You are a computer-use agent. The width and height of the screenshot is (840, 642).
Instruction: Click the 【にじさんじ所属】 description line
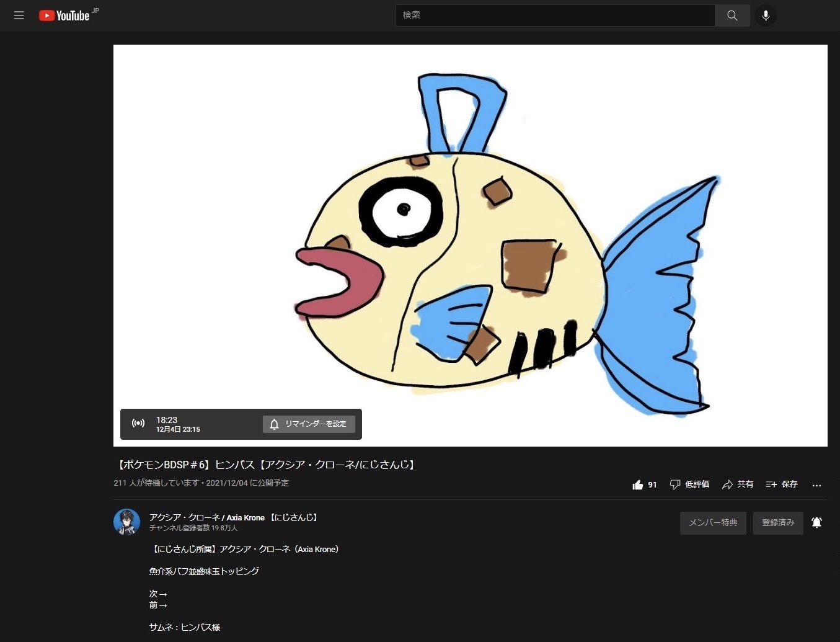point(245,550)
